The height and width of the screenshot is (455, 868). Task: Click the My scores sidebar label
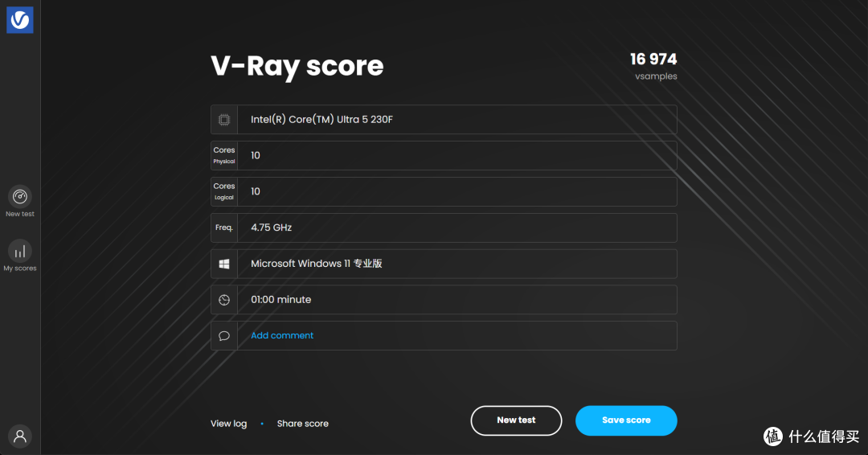coord(20,268)
